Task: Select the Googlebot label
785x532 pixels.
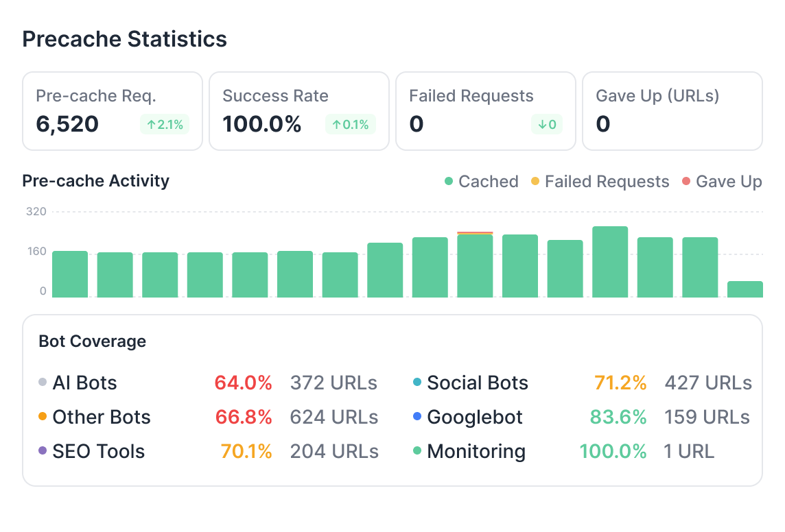Action: click(x=475, y=417)
